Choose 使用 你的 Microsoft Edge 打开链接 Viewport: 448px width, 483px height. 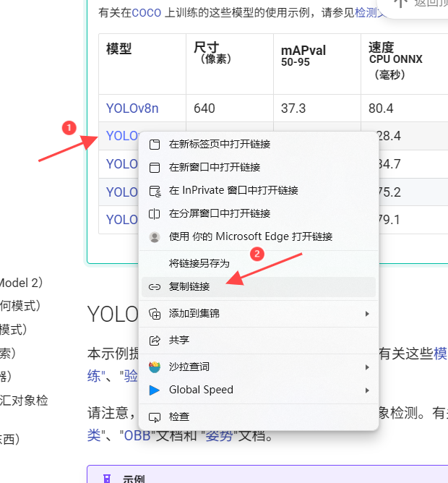point(259,237)
